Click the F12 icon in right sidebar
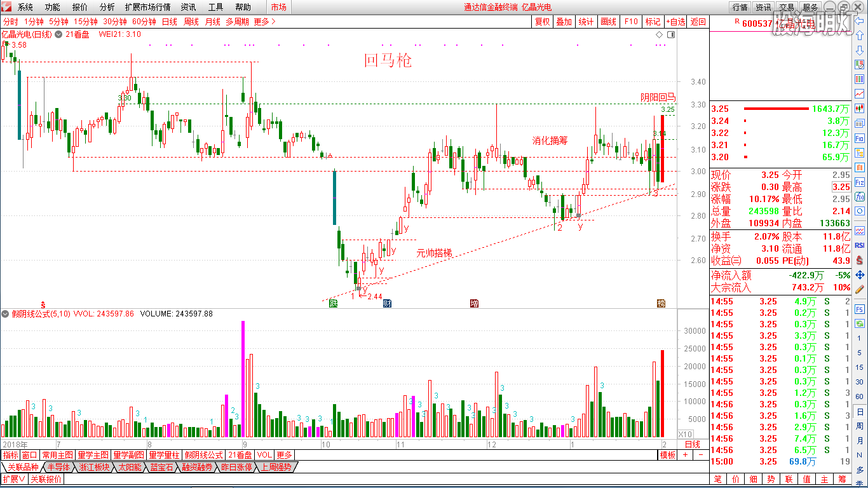Viewport: 868px width, 488px height. pyautogui.click(x=860, y=182)
